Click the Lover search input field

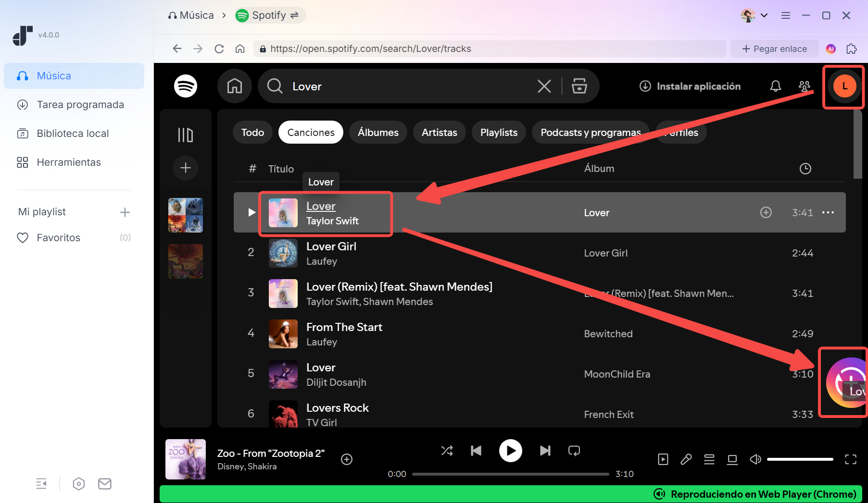pyautogui.click(x=409, y=86)
